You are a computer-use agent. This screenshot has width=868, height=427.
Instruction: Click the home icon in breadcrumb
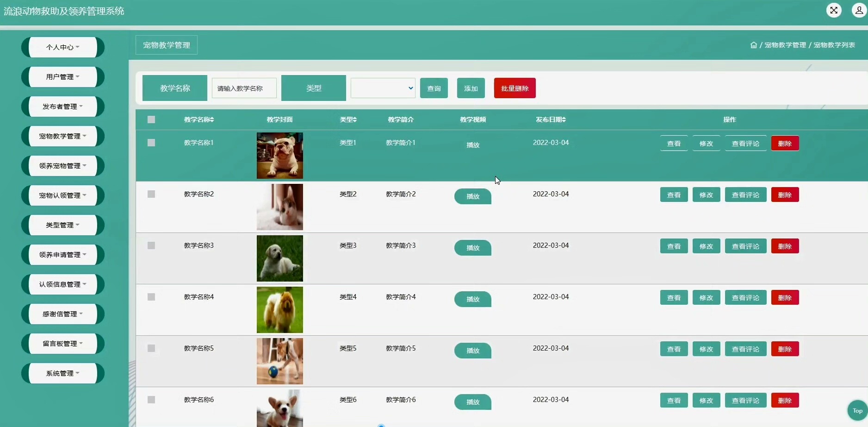(753, 45)
